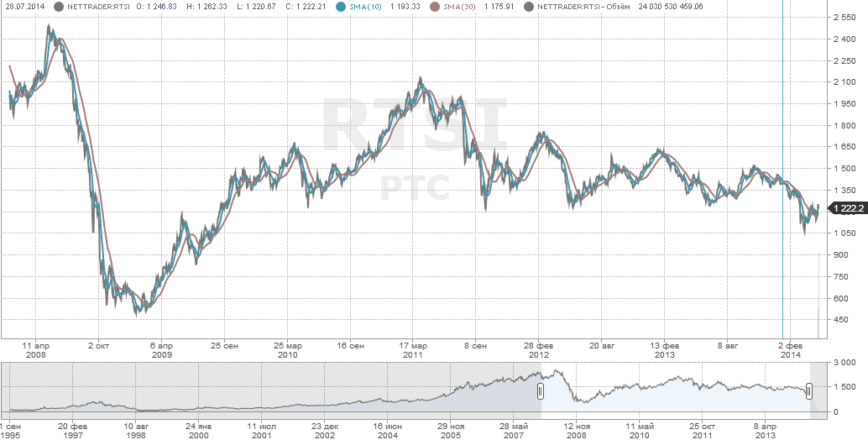Click the gray Объём volume legend circle
This screenshot has width=868, height=440.
[527, 7]
